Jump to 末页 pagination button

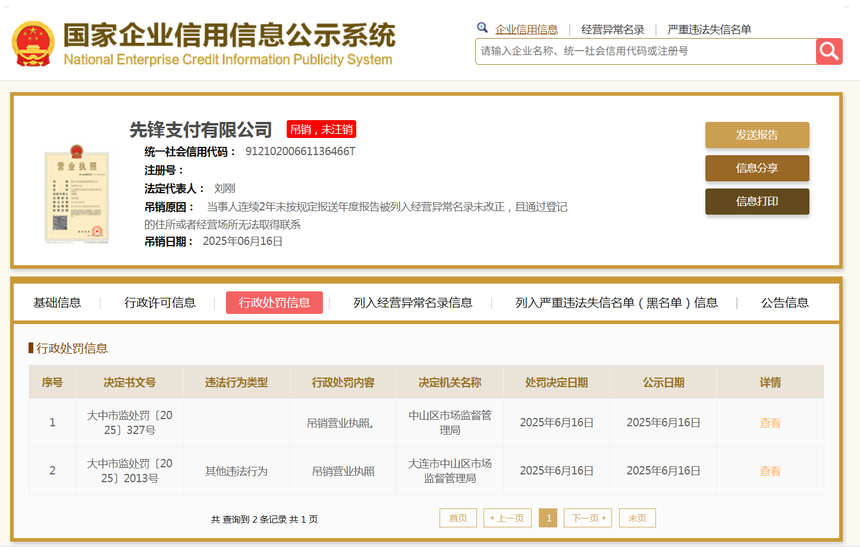pos(637,518)
